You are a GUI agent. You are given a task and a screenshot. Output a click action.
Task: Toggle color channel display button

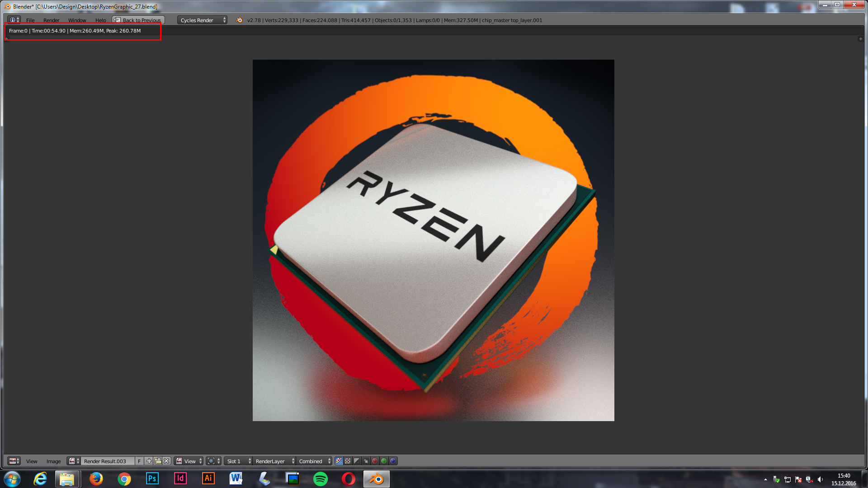pos(348,461)
